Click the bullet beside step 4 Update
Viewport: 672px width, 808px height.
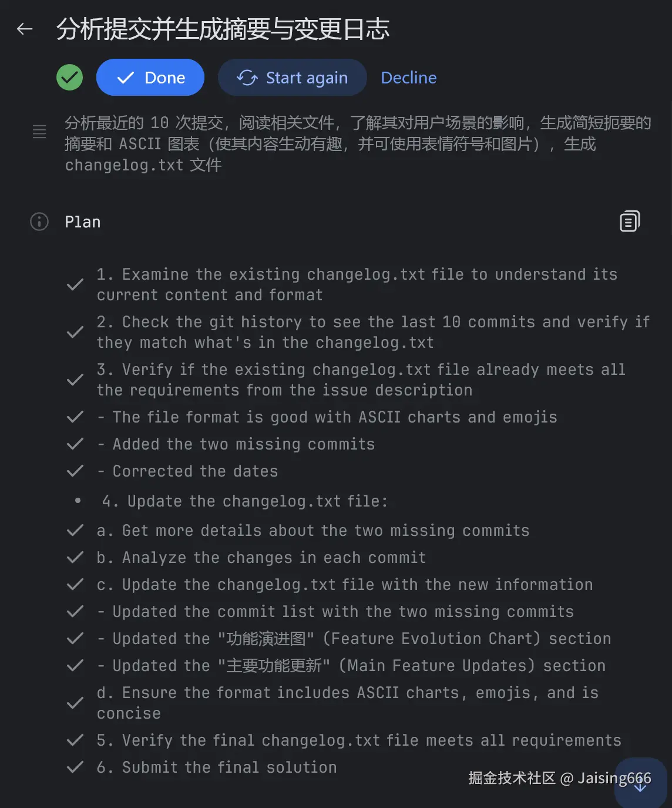[x=78, y=501]
